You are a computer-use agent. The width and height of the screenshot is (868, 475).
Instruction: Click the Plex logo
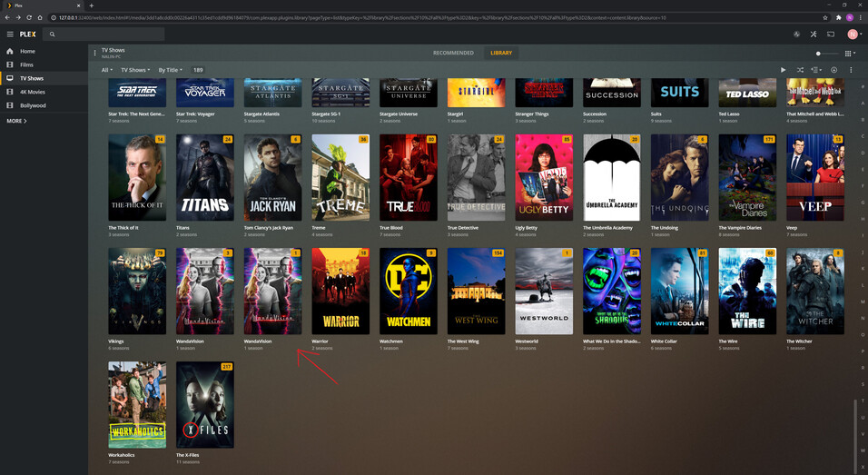click(x=27, y=35)
